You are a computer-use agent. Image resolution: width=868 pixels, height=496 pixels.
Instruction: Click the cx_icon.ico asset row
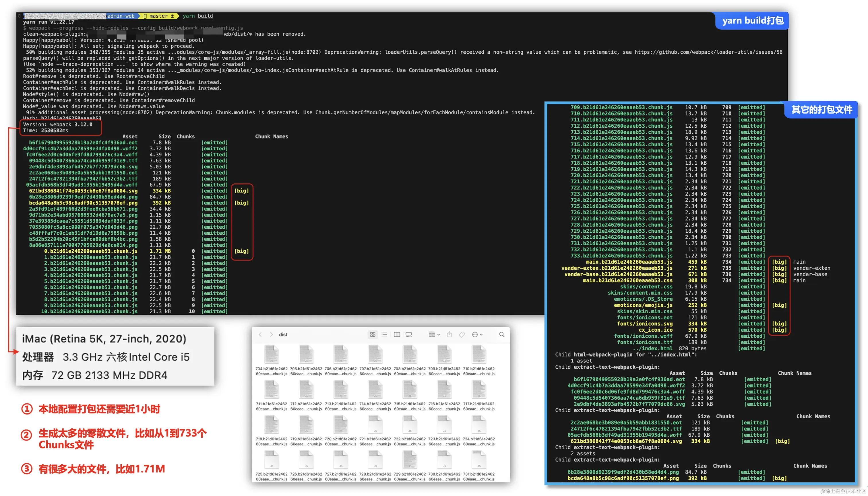(x=713, y=330)
